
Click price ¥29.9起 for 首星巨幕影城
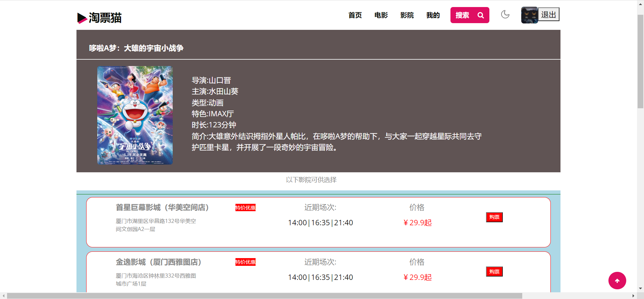[x=417, y=223]
